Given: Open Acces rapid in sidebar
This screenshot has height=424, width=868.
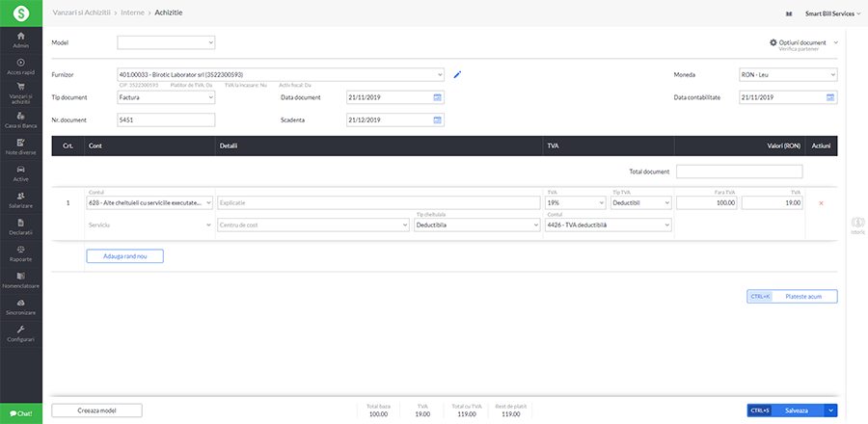Looking at the screenshot, I should [20, 66].
